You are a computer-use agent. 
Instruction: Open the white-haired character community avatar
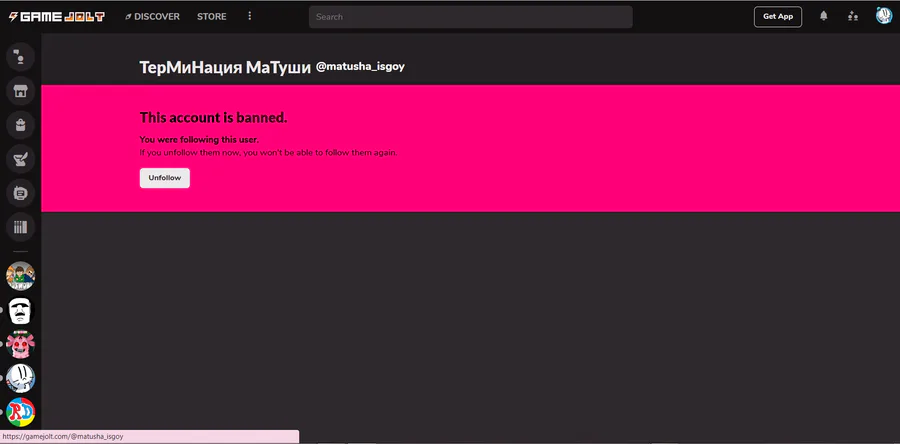pyautogui.click(x=21, y=379)
